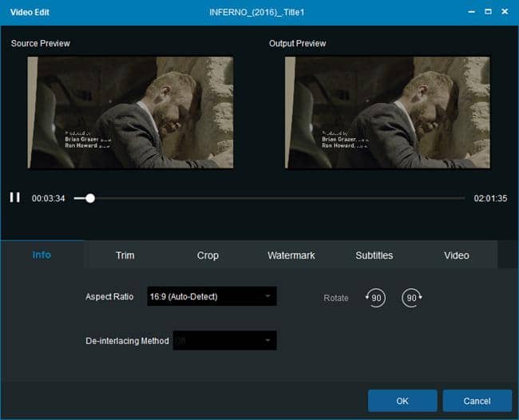Click the Output Preview video frame

click(x=387, y=113)
